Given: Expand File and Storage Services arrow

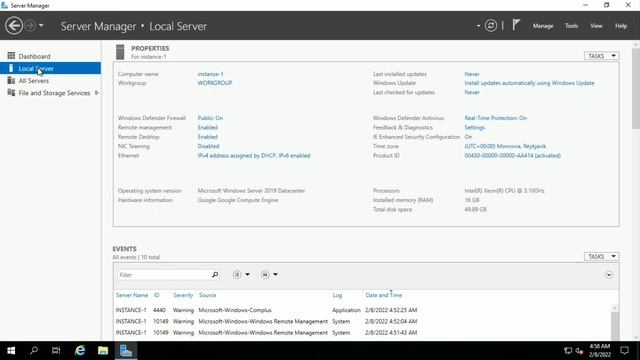Looking at the screenshot, I should [97, 93].
